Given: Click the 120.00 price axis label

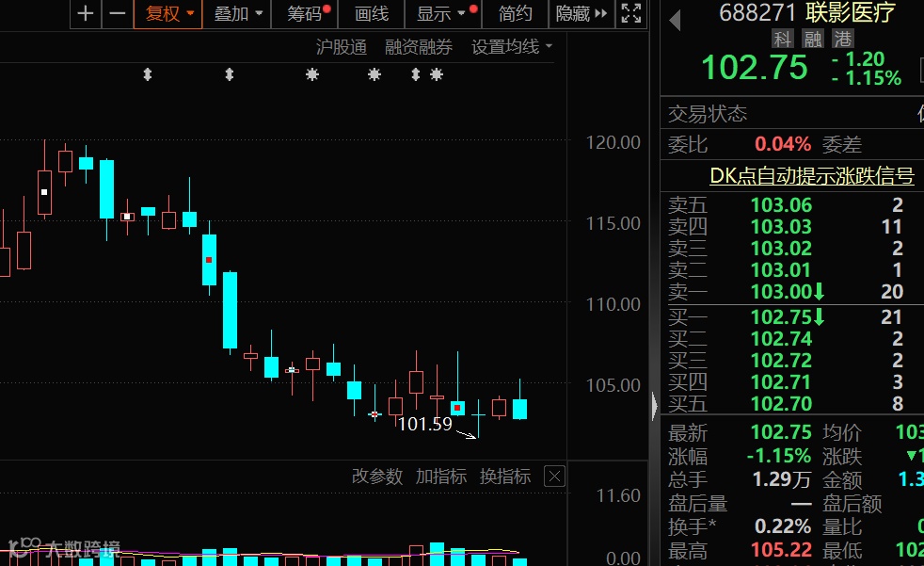Looking at the screenshot, I should 613,143.
